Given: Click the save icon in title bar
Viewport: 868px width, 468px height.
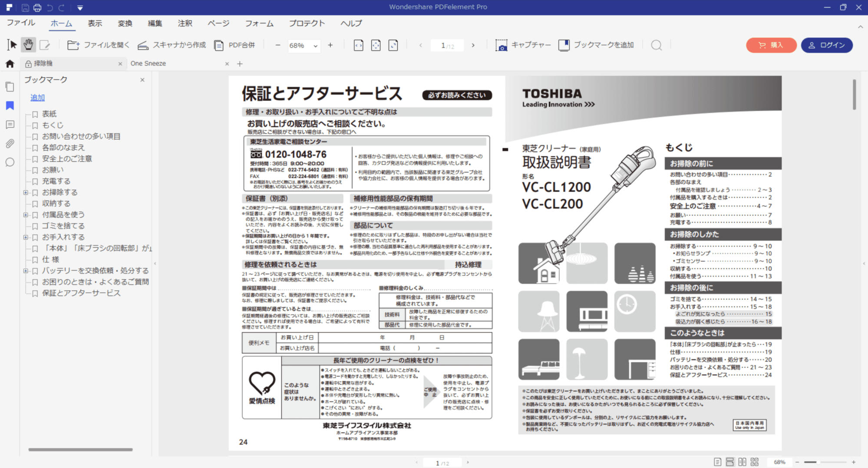Looking at the screenshot, I should (x=25, y=7).
